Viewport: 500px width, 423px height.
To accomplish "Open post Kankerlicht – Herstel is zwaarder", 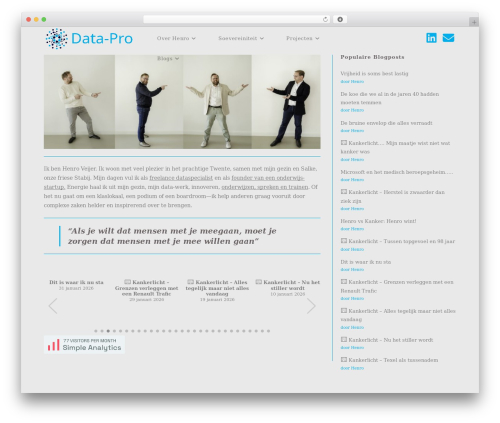I will [x=392, y=196].
